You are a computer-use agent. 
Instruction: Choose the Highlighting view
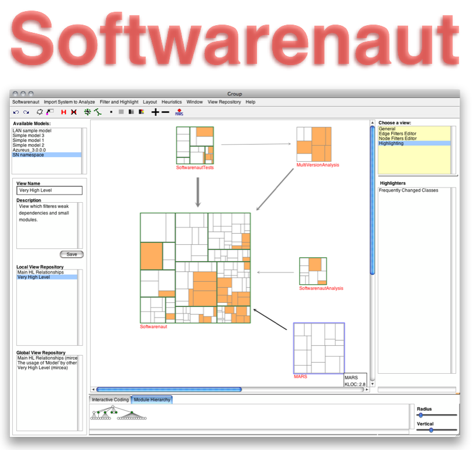(x=415, y=143)
